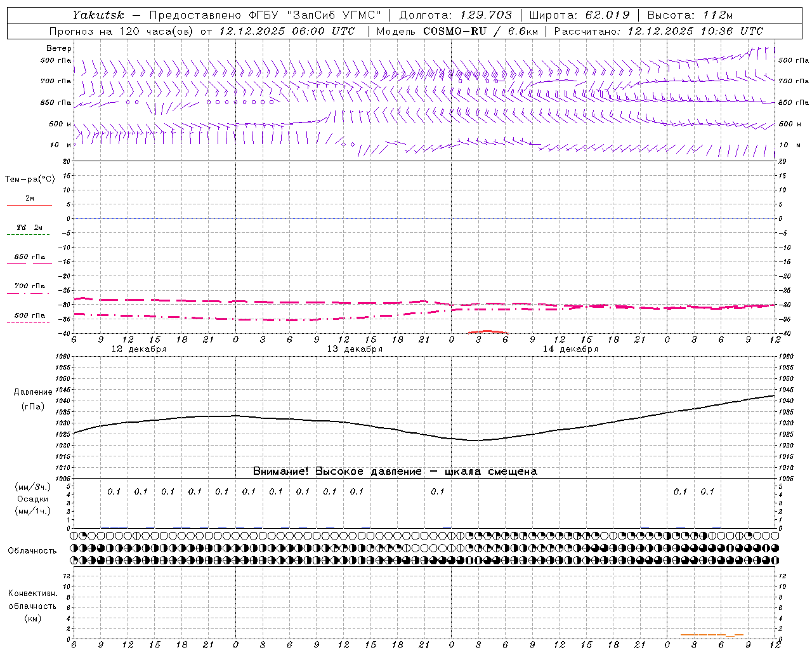Screen dimensions: 812x650
Task: Click the 14 декабря date label
Action: [x=570, y=349]
